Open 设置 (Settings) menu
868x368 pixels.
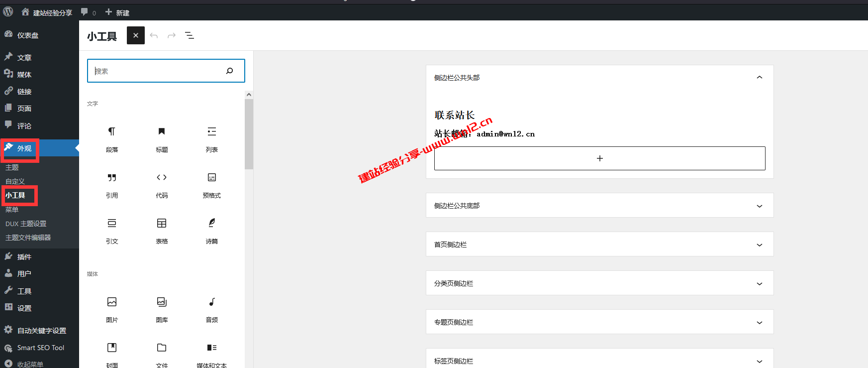(x=39, y=308)
